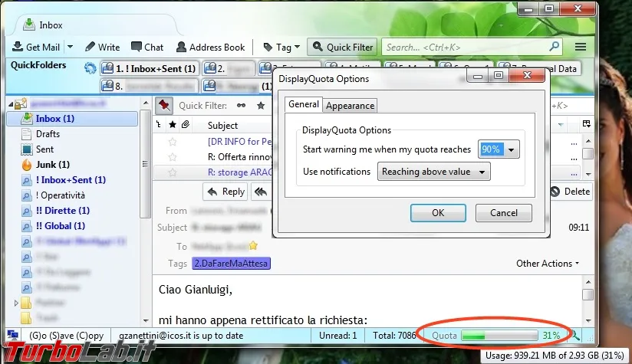Click the Reply button

tap(225, 192)
